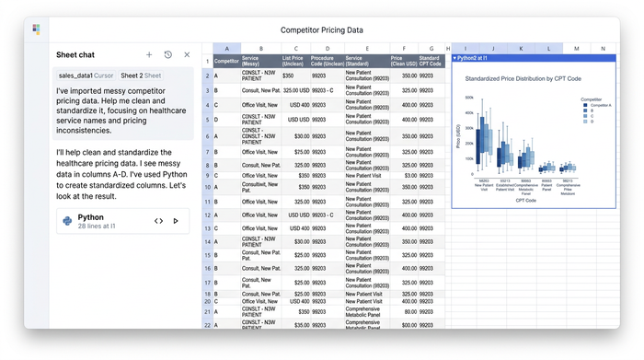Close the Sheet chat panel
Image resolution: width=644 pixels, height=360 pixels.
187,54
